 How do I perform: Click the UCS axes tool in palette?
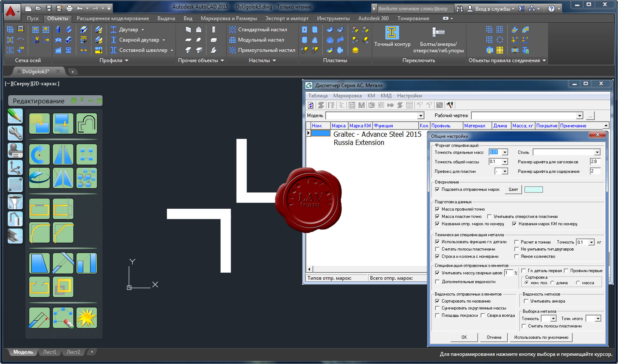tap(15, 168)
